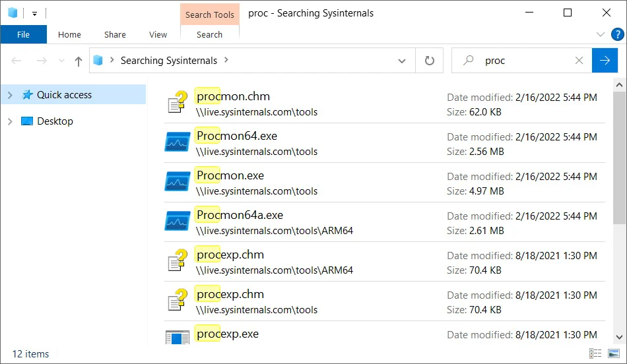Screen dimensions: 627x364
Task: Select the Search ribbon tab
Action: coord(209,34)
